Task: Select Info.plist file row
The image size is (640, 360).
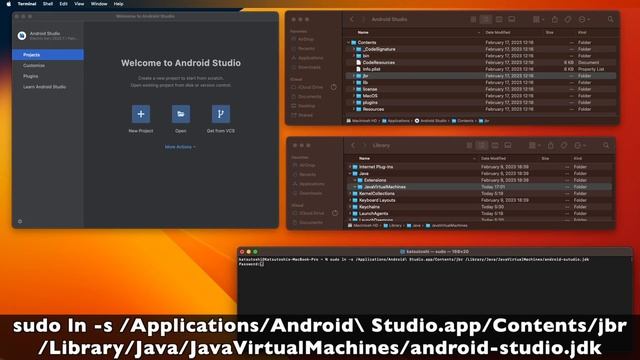Action: 480,69
